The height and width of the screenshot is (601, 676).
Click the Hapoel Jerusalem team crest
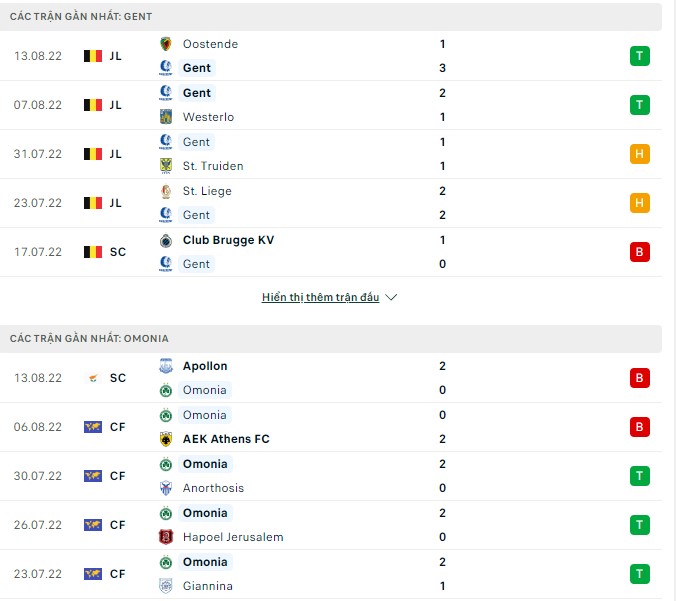(166, 537)
